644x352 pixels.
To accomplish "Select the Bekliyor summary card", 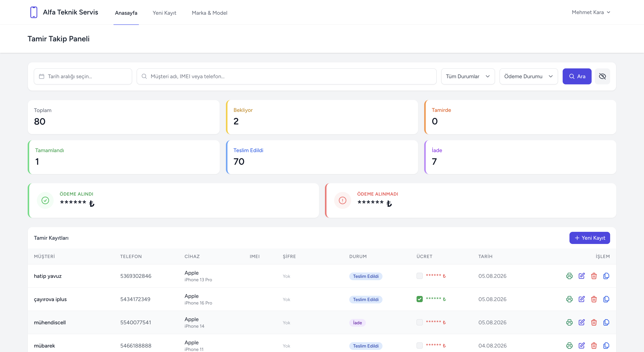I will click(322, 117).
